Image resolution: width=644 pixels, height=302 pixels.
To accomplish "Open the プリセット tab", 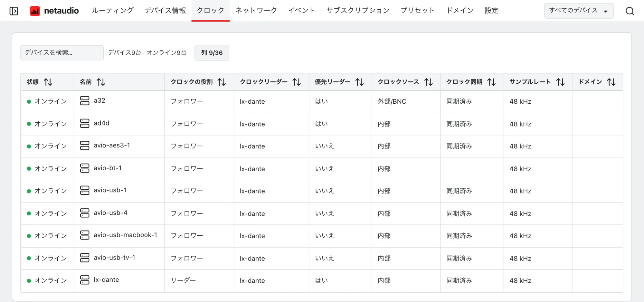I will [x=418, y=11].
